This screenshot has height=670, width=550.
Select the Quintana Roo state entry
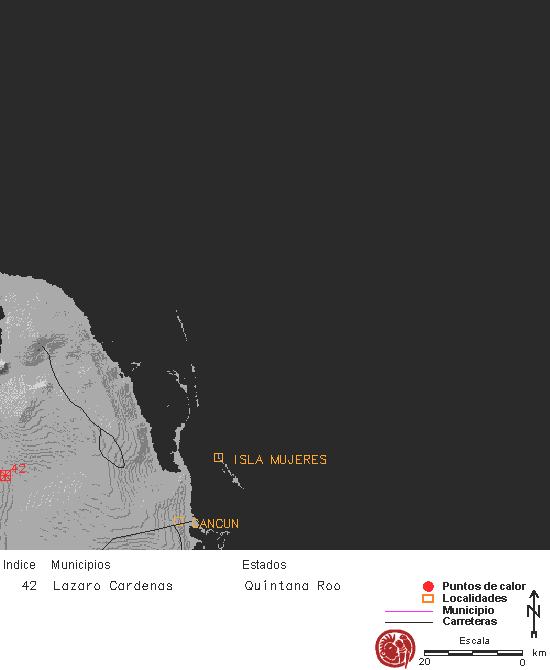pos(292,585)
